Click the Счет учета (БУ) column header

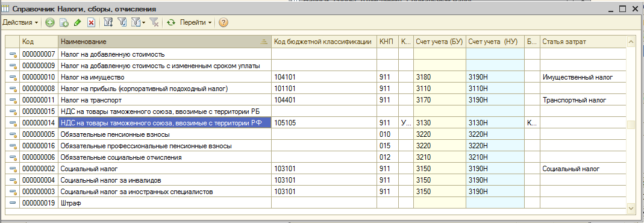coord(439,42)
